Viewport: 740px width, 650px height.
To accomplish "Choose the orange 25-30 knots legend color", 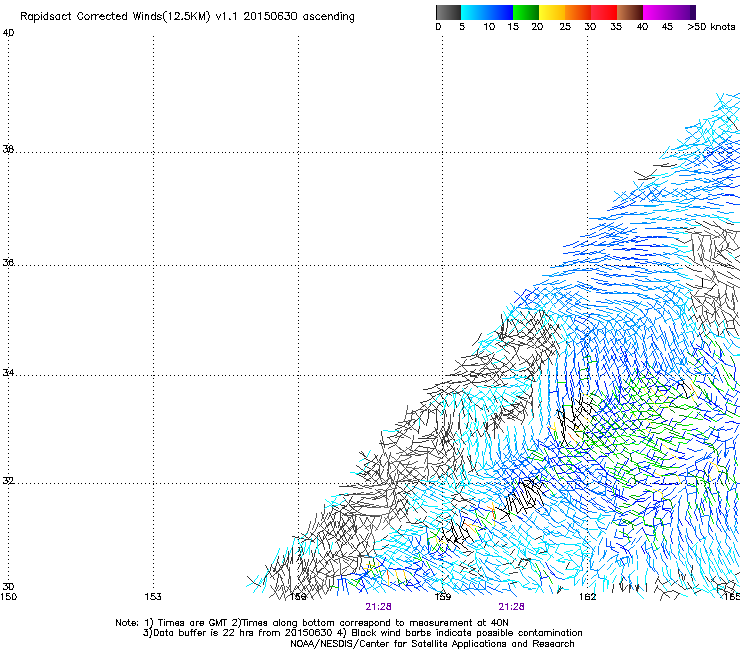I will (578, 12).
